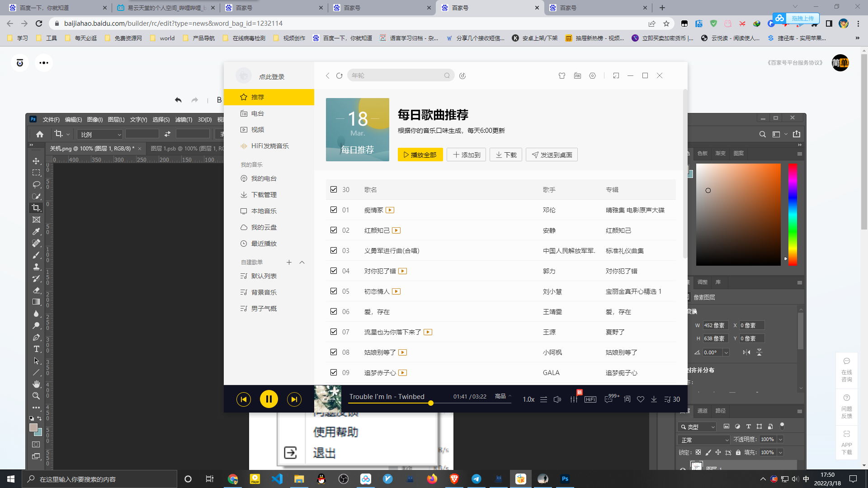Go to 电台 in music sidebar

[x=269, y=113]
